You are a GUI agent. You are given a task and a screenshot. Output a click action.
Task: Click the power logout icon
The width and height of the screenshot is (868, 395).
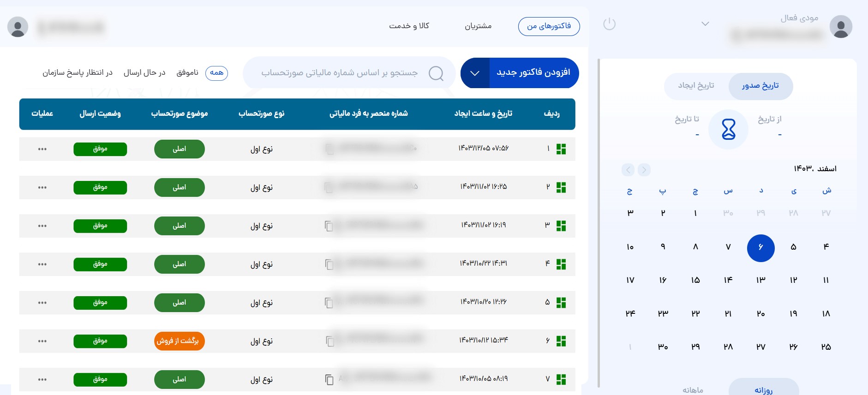(610, 24)
